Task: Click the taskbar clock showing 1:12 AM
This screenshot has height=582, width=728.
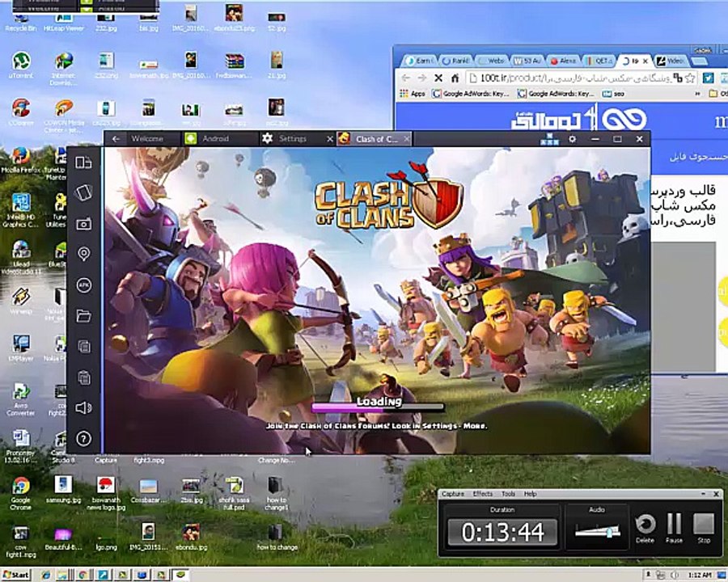Action: 700,576
